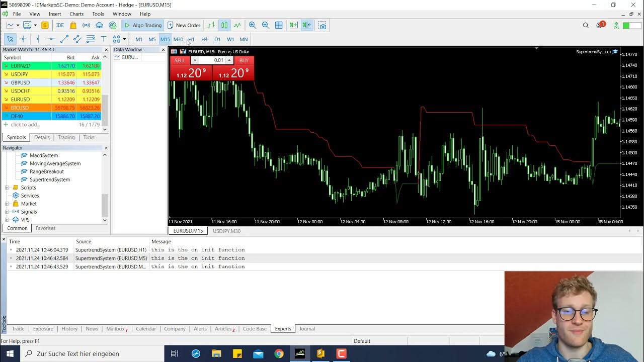Screen dimensions: 644x362
Task: Open the Charts menu
Action: [76, 14]
